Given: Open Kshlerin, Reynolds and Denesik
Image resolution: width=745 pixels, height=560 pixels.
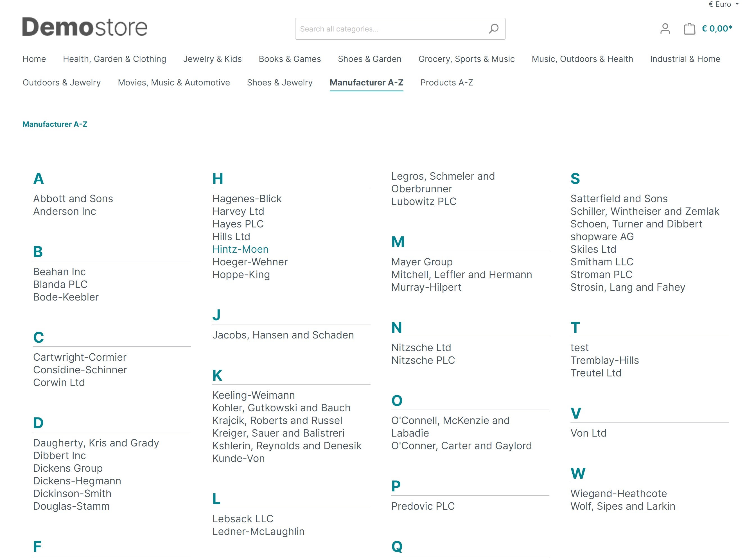Looking at the screenshot, I should point(287,446).
